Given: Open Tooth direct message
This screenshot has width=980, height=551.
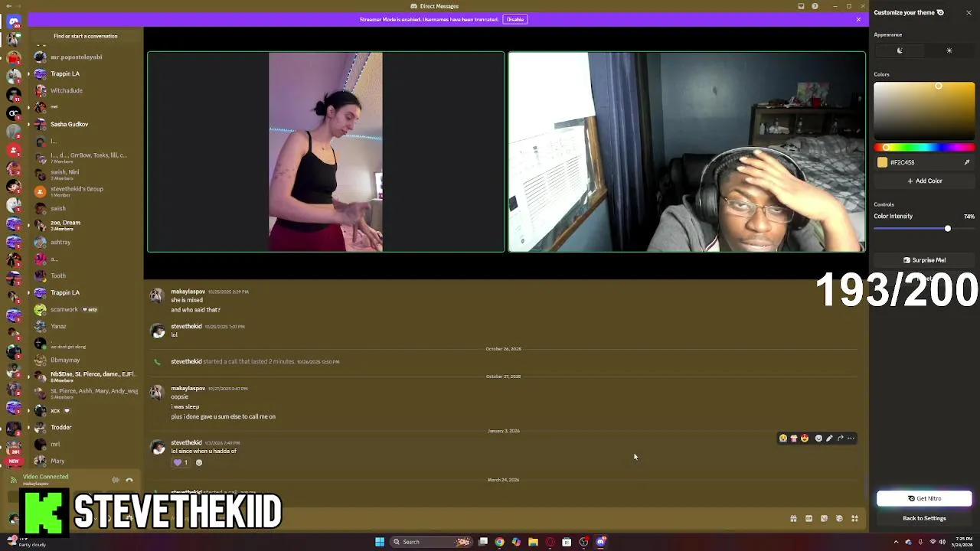Looking at the screenshot, I should tap(86, 275).
